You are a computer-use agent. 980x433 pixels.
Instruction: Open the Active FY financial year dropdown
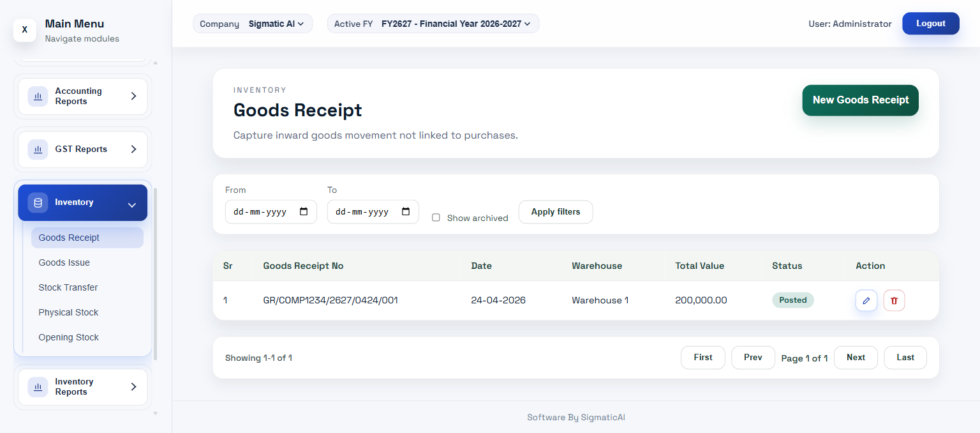[x=433, y=24]
